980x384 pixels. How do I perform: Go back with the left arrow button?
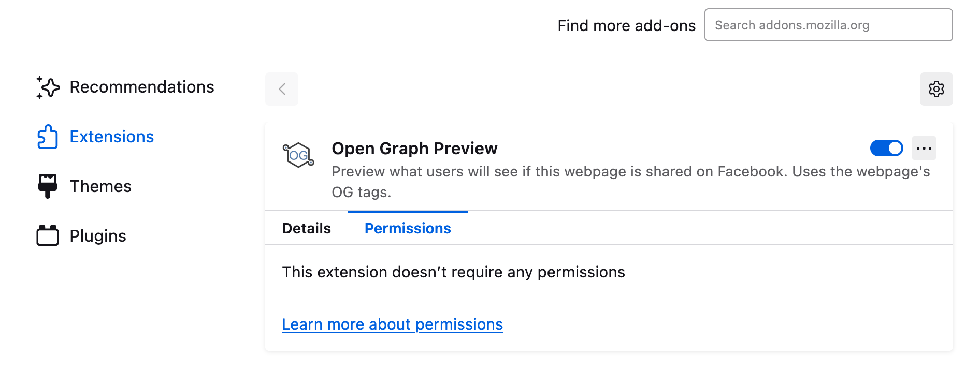pyautogui.click(x=282, y=89)
